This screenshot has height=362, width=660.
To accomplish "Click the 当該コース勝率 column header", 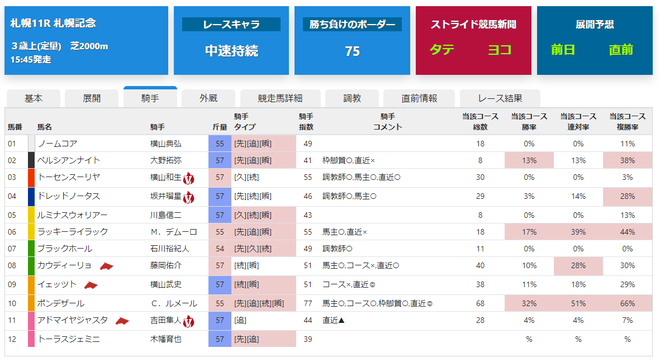I will point(529,122).
